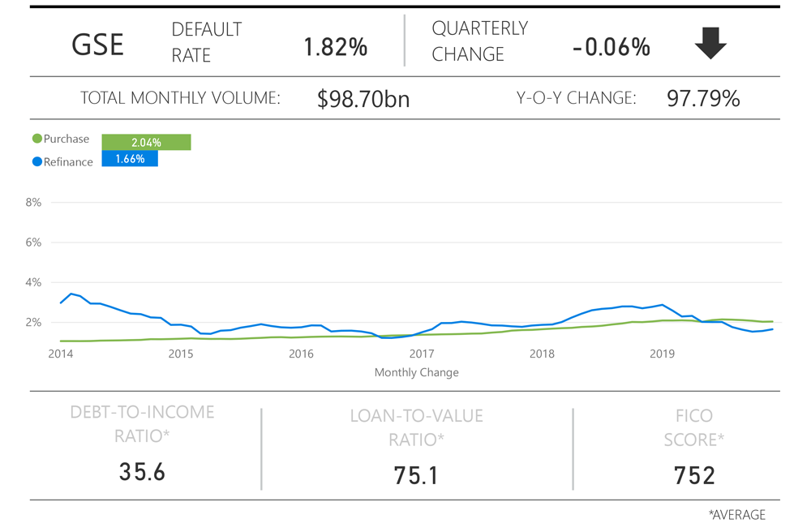
Task: Click the 2017 x-axis year label
Action: point(422,354)
